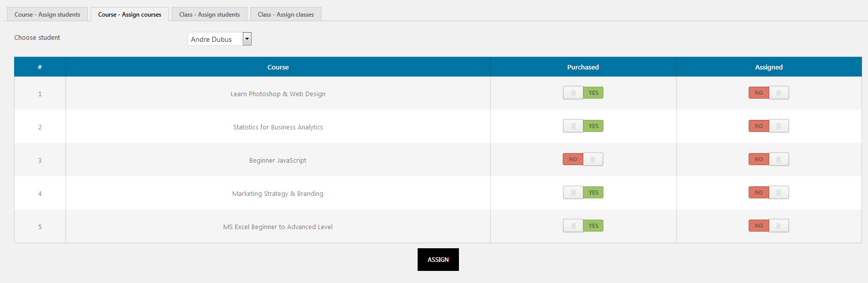The width and height of the screenshot is (868, 283).
Task: Enable Assigned for Beginner JavaScript course
Action: 768,160
